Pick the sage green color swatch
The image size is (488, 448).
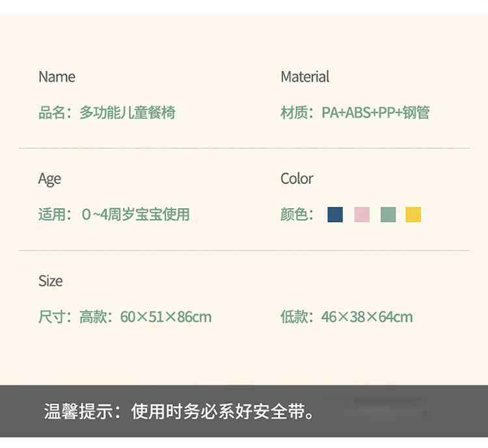point(388,215)
